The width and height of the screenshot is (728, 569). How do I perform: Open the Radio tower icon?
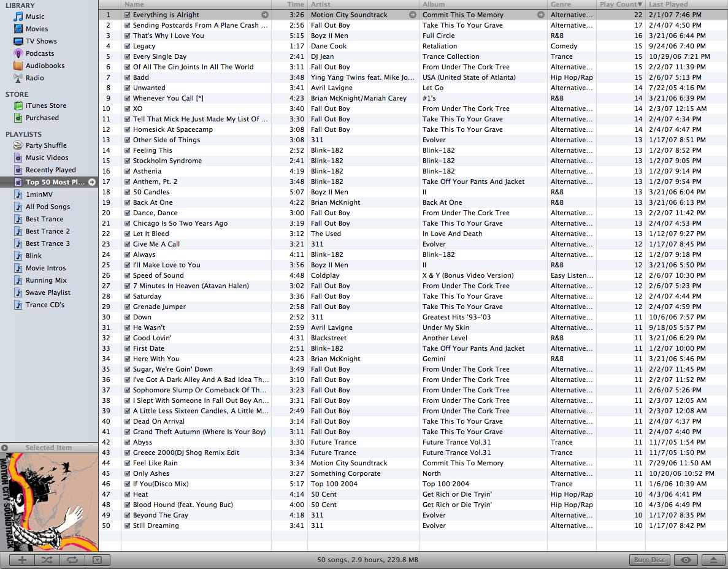pos(18,78)
